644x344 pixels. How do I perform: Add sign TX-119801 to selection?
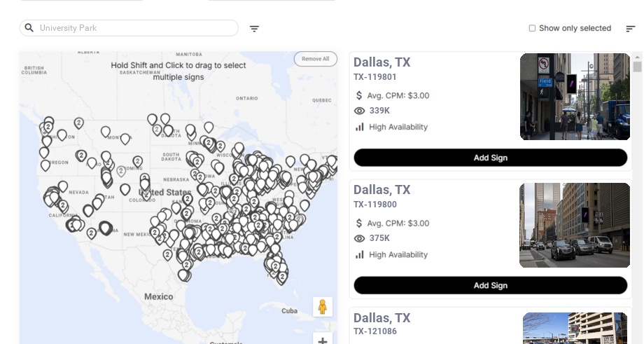coord(490,158)
